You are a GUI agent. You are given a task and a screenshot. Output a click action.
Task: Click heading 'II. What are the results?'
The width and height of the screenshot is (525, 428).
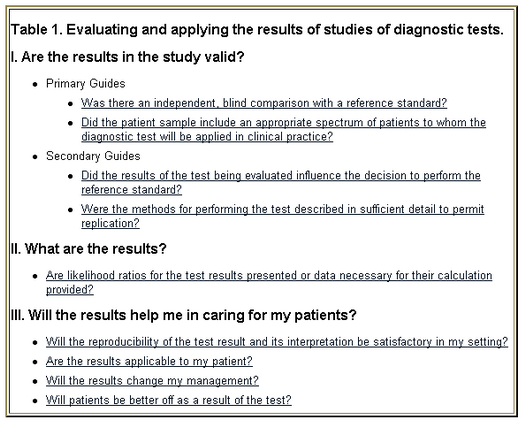tap(88, 249)
